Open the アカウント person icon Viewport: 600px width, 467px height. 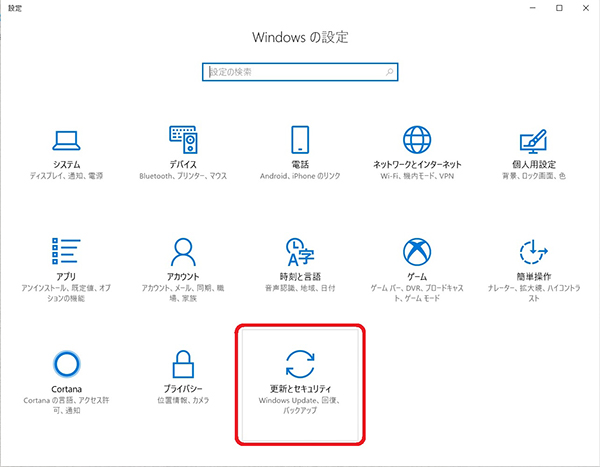[x=183, y=252]
